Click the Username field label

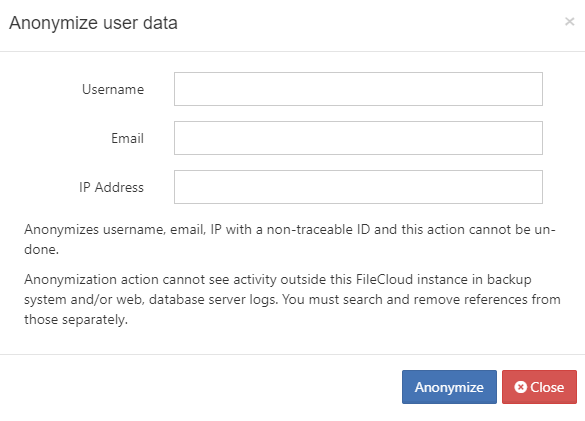tap(113, 90)
